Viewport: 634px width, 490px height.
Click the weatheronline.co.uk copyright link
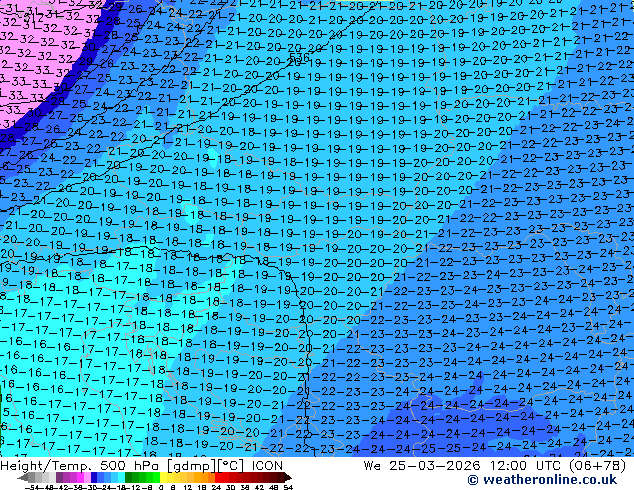click(x=542, y=480)
